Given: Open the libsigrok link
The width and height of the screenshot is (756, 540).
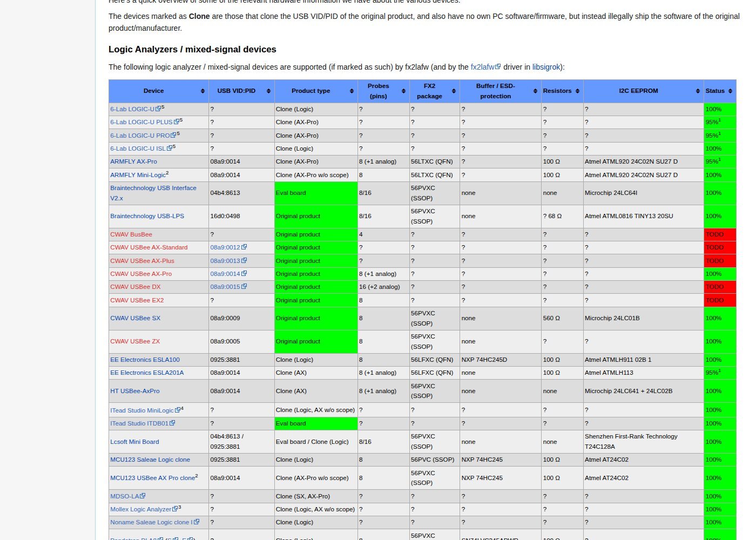Looking at the screenshot, I should pos(546,67).
